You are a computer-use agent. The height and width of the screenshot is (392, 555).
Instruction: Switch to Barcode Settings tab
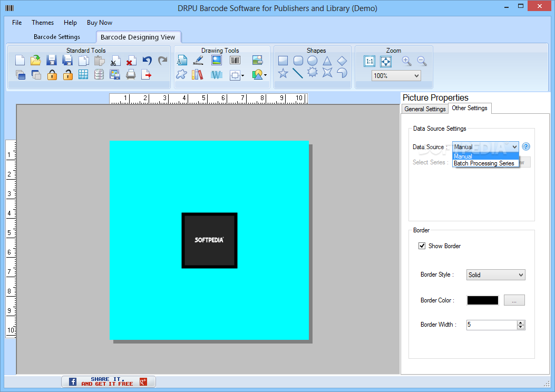coord(56,37)
